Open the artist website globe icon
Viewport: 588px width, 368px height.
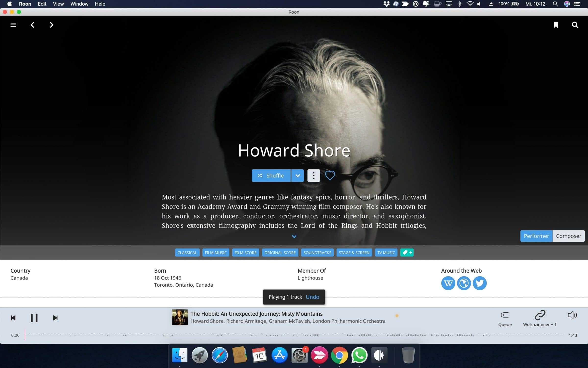(x=464, y=283)
